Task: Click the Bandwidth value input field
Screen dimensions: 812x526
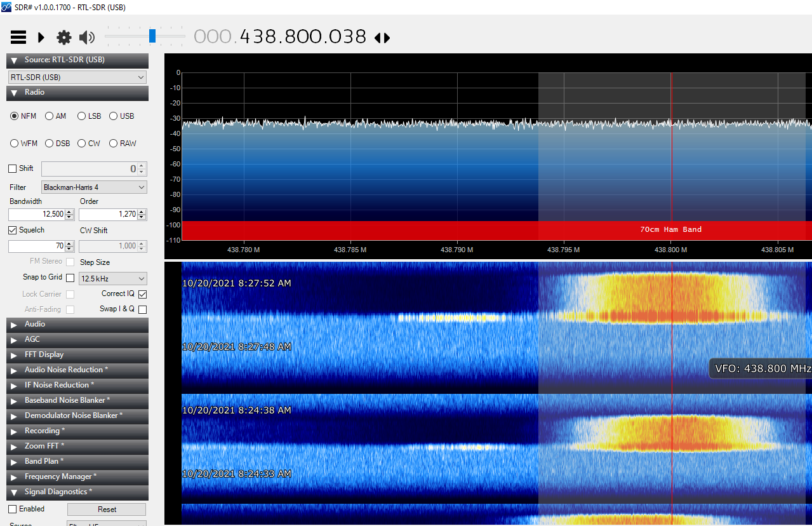Action: coord(37,215)
